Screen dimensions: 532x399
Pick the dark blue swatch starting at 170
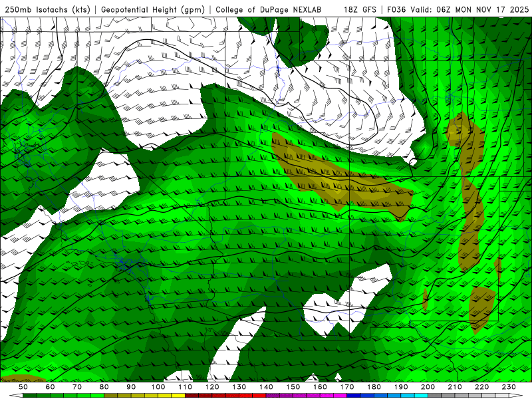354,395
